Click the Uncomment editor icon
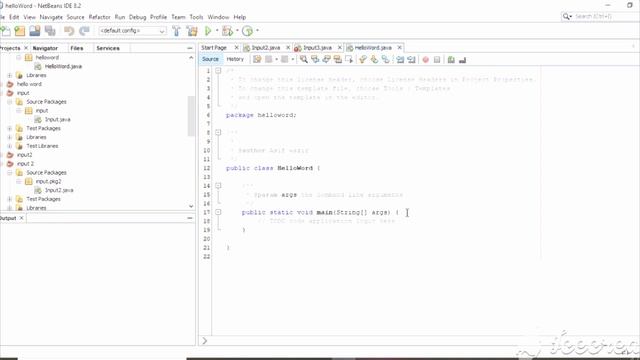Image resolution: width=640 pixels, height=360 pixels. pos(462,60)
